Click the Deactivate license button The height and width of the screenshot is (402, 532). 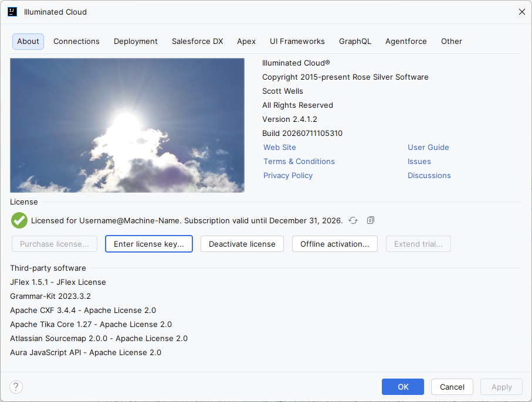[242, 244]
